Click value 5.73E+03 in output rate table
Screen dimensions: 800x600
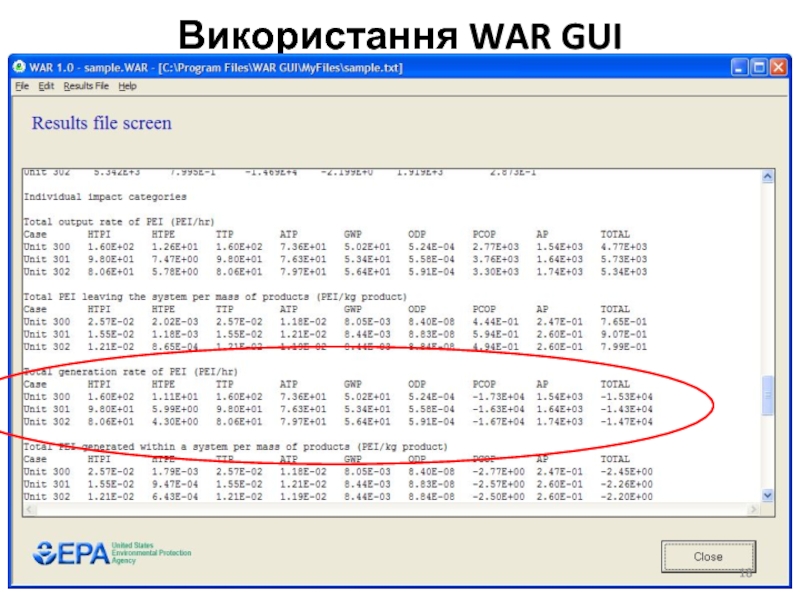(623, 259)
